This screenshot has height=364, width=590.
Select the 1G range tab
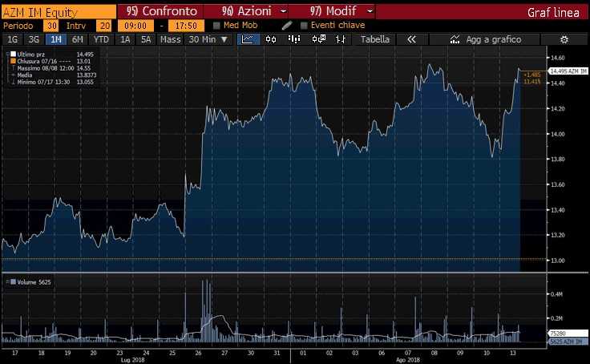point(12,39)
